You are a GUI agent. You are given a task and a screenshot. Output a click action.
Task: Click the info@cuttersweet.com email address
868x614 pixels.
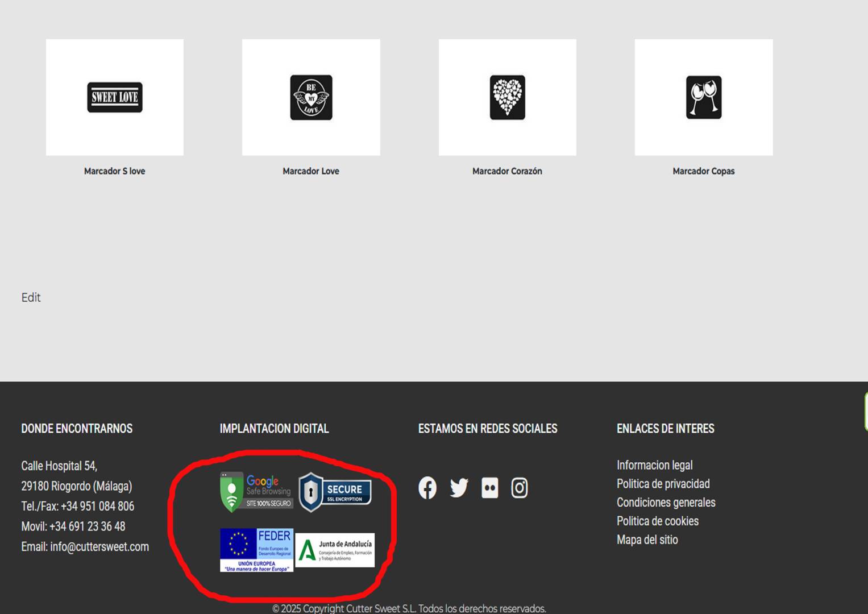click(x=99, y=547)
